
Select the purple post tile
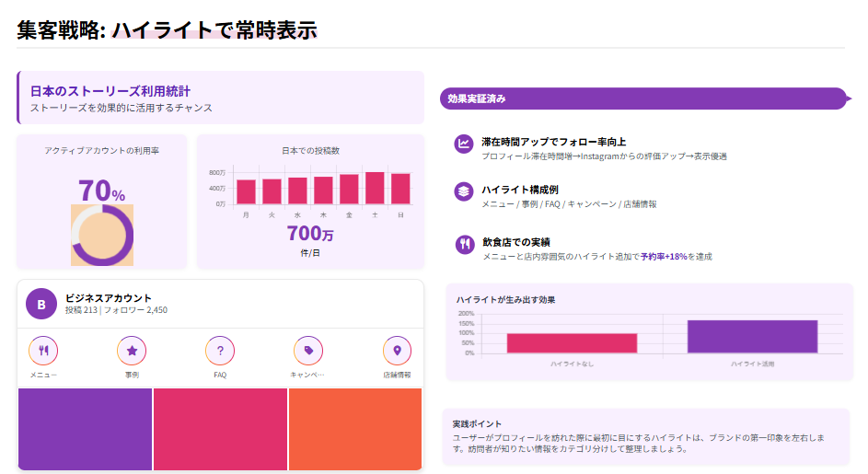[85, 429]
